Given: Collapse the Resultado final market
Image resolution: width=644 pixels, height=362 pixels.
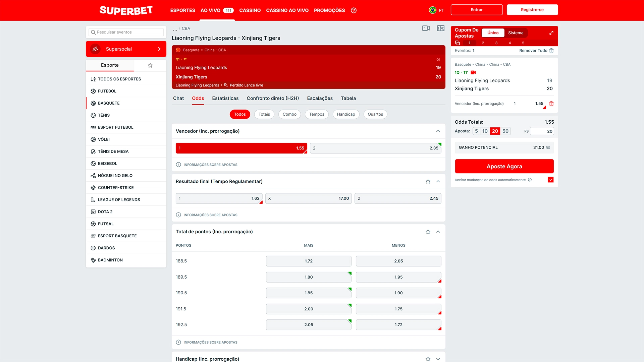Looking at the screenshot, I should coord(438,181).
